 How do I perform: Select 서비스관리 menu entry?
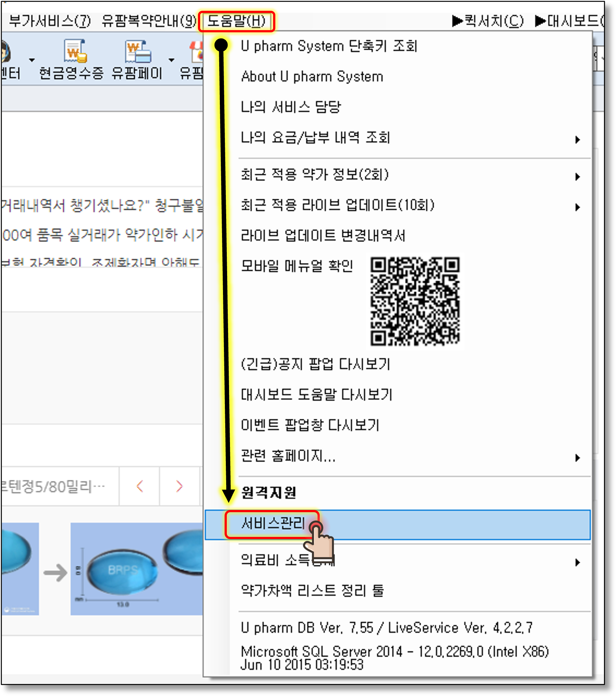[272, 524]
